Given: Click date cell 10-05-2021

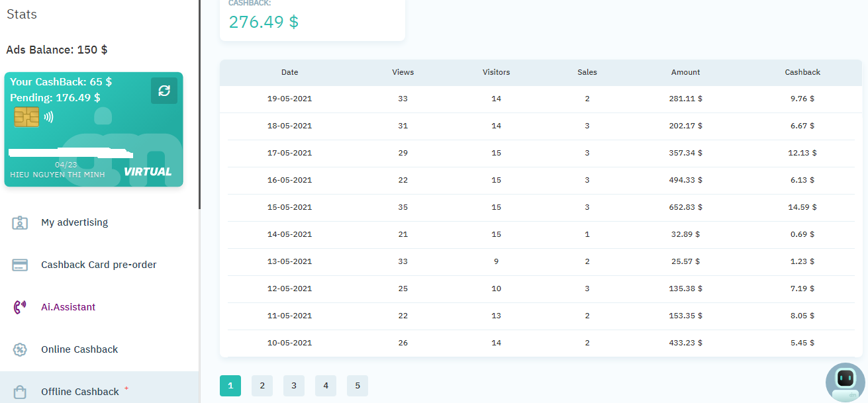Looking at the screenshot, I should (289, 343).
